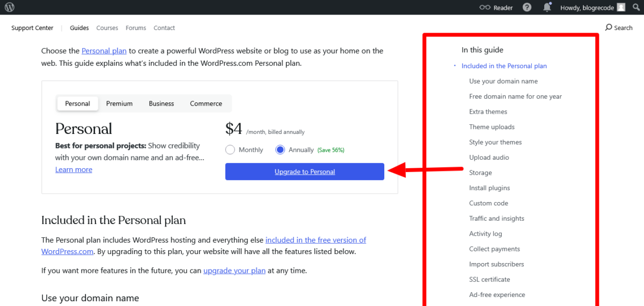Jump to Included in the Personal plan
644x306 pixels.
tap(504, 66)
